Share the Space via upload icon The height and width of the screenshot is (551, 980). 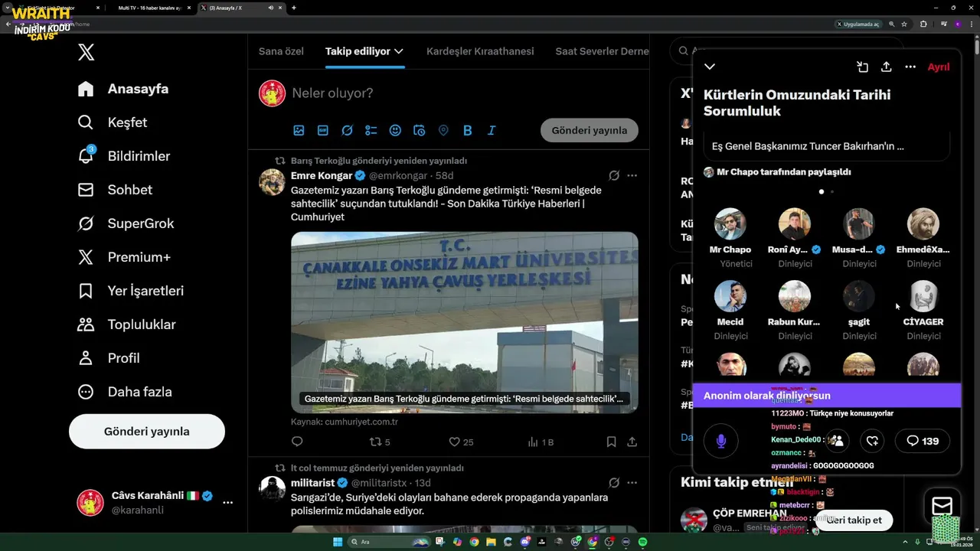pos(886,67)
